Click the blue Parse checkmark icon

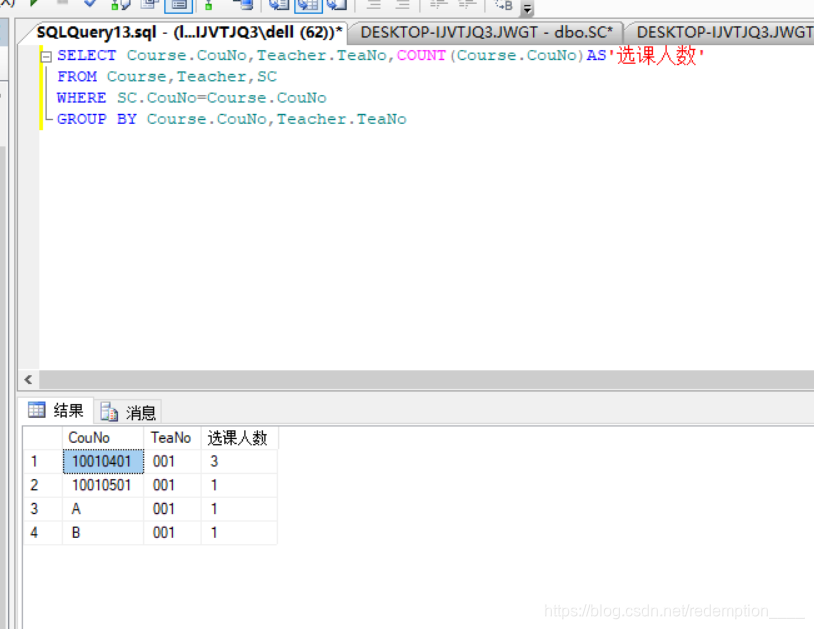[90, 3]
